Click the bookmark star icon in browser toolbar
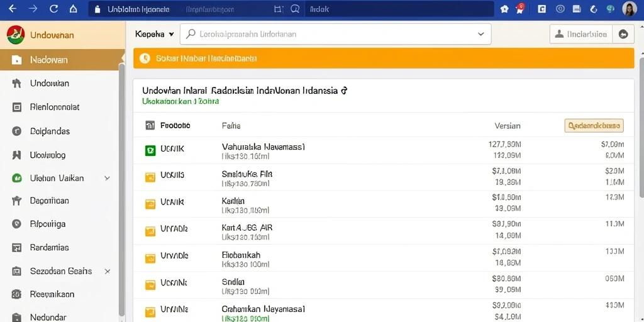Viewport: 644px width, 322px height. (505, 9)
